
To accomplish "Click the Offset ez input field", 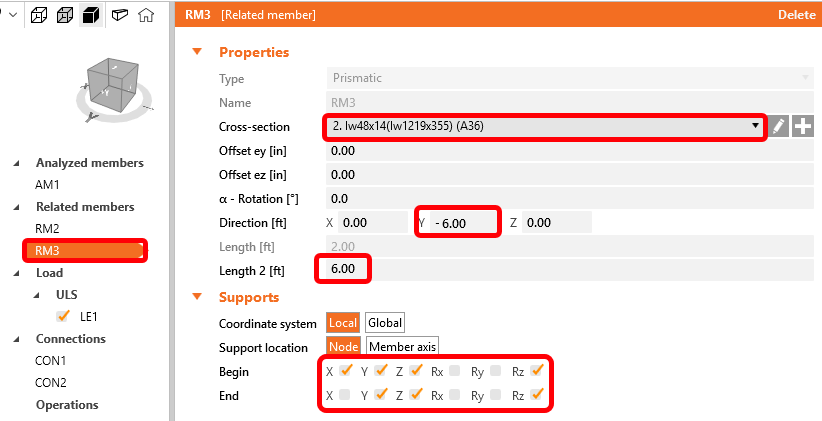I will click(x=570, y=175).
